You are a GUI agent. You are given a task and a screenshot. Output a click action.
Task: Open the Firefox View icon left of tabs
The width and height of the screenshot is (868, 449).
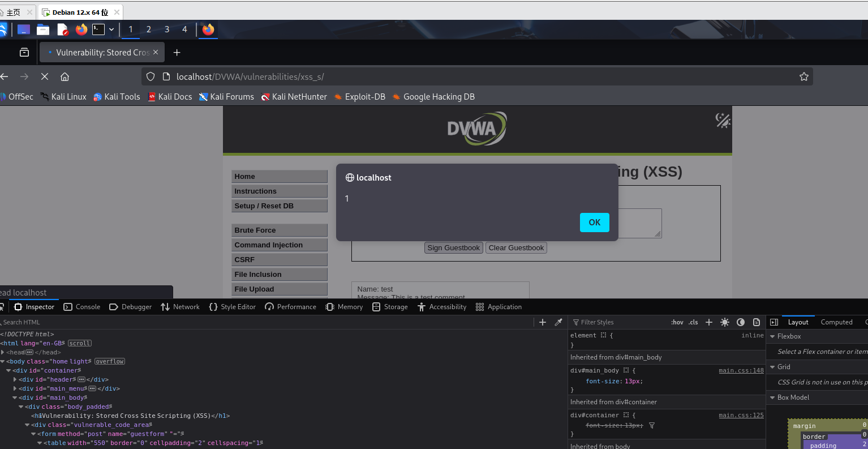click(x=24, y=52)
